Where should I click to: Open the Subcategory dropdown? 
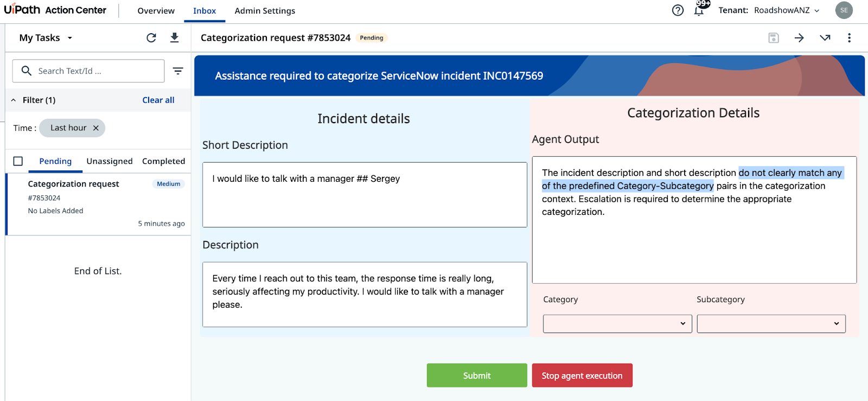(771, 323)
